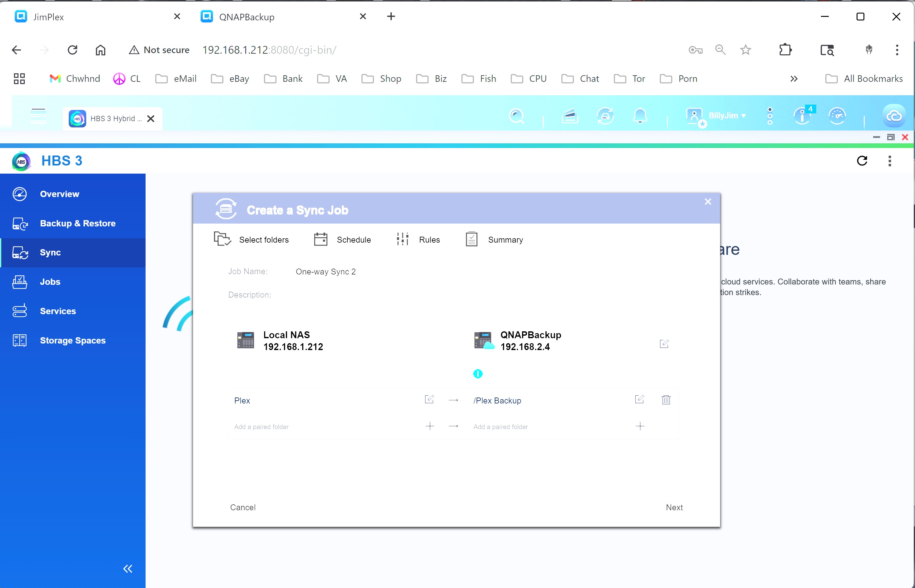Screen dimensions: 915x588
Task: Open the Fish bookmarks folder
Action: 479,79
